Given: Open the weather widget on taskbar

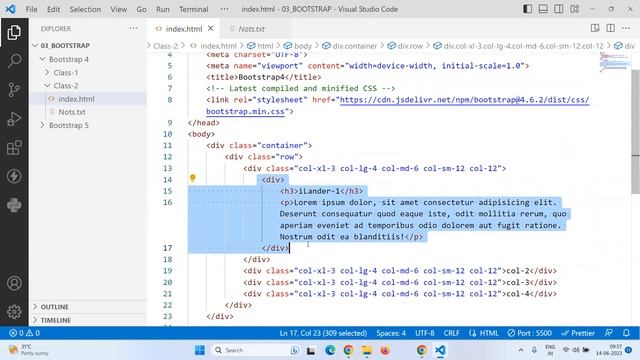Looking at the screenshot, I should (29, 350).
